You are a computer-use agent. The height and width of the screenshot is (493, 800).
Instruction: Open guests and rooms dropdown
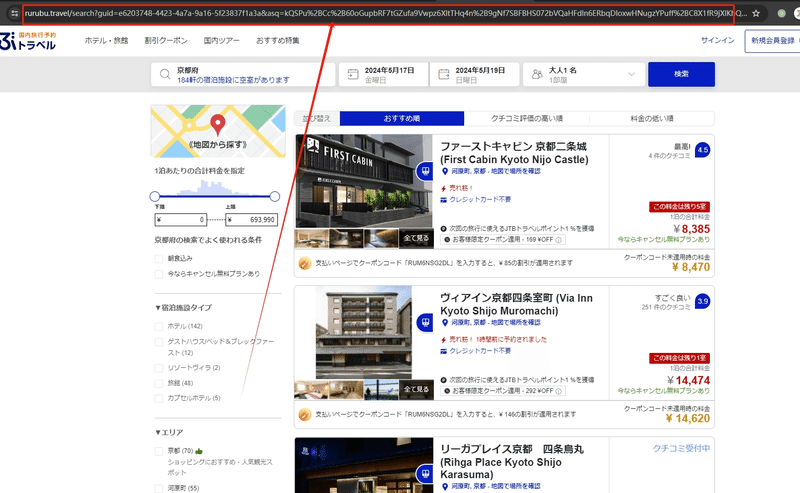click(584, 75)
